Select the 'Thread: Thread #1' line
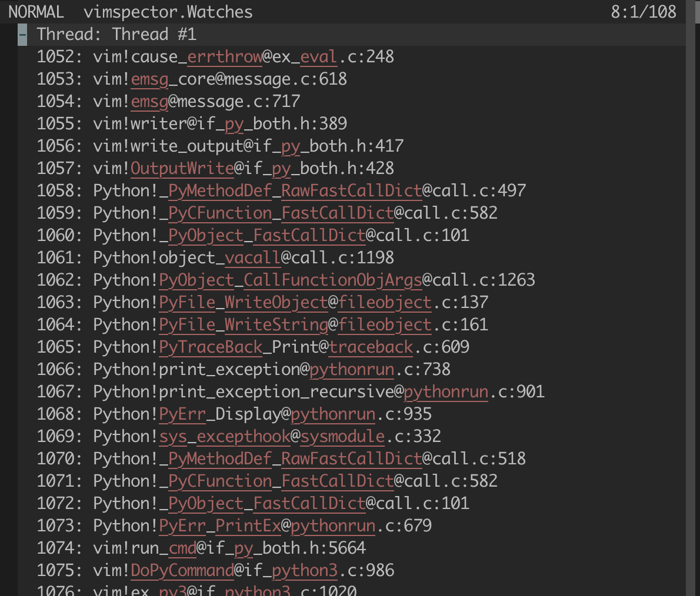The height and width of the screenshot is (596, 700). pos(116,35)
